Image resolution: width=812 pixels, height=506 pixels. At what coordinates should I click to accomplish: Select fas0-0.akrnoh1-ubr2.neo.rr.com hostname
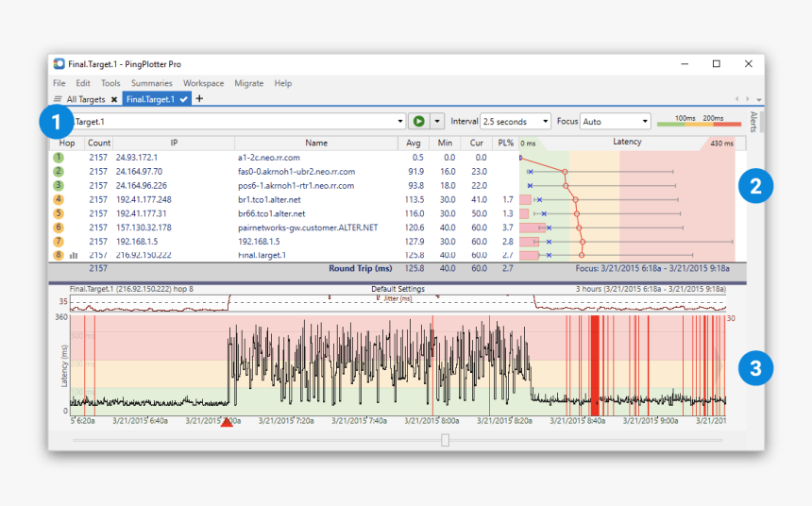[x=296, y=171]
